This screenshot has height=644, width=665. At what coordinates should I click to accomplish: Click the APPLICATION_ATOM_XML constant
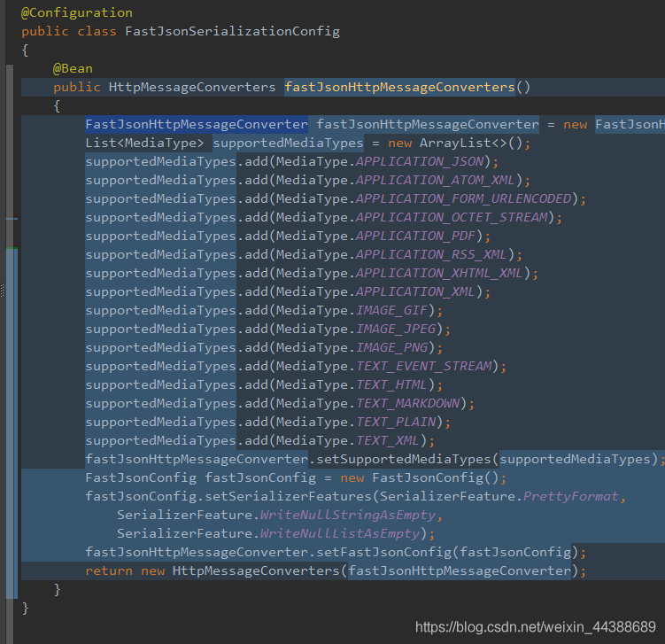[x=436, y=181]
